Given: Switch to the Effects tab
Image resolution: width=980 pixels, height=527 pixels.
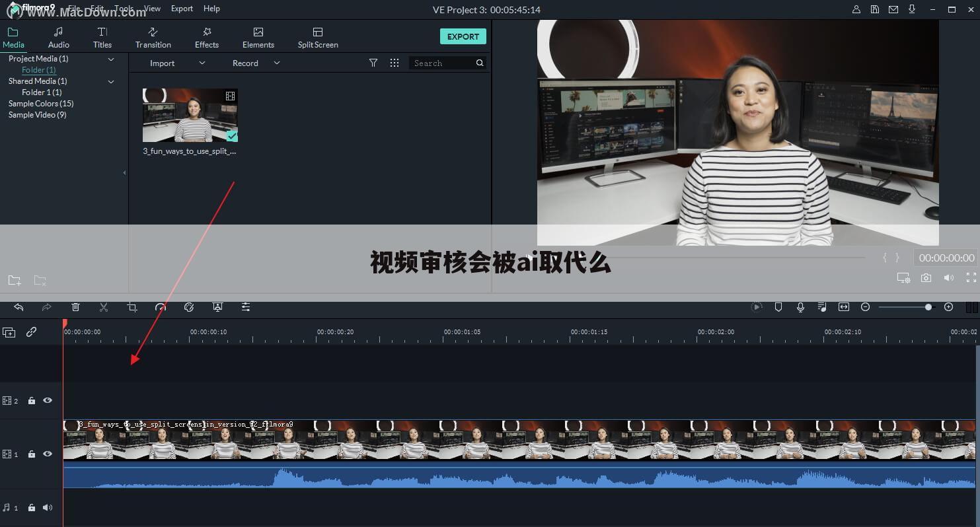Looking at the screenshot, I should pos(207,38).
